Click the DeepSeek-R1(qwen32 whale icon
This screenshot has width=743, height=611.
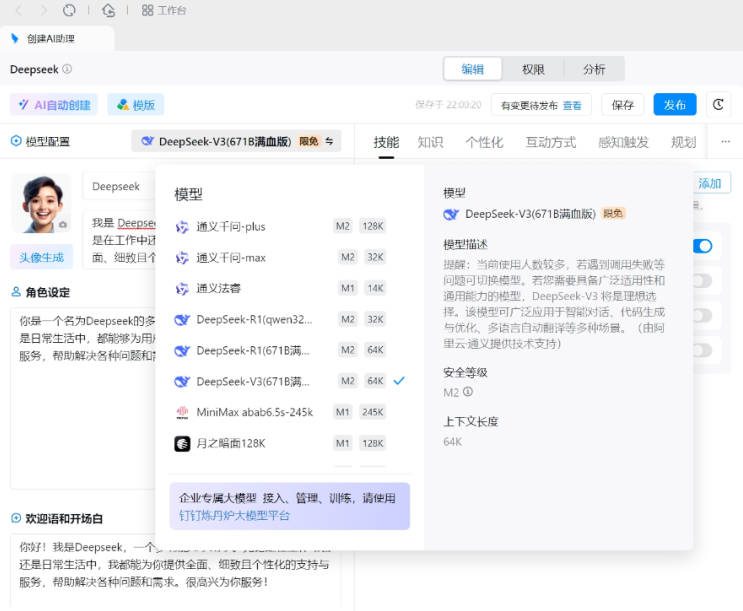click(x=182, y=320)
